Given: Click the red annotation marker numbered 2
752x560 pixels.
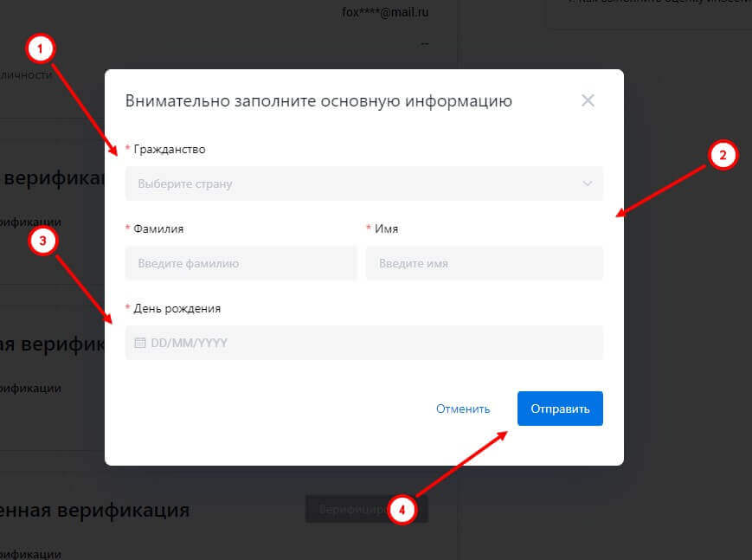Looking at the screenshot, I should (723, 156).
